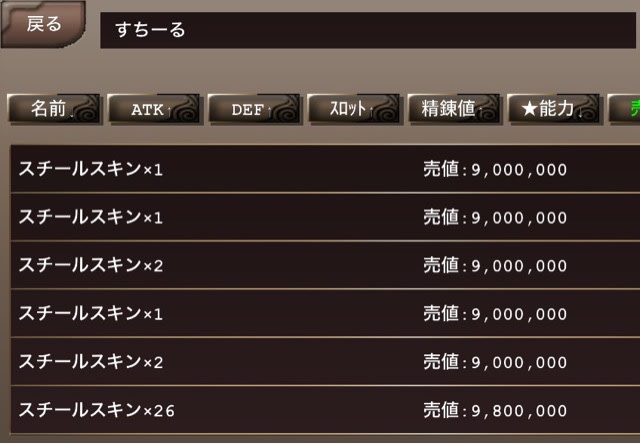Select the second スチールスキン×1 listing
The width and height of the screenshot is (640, 444).
click(x=325, y=217)
